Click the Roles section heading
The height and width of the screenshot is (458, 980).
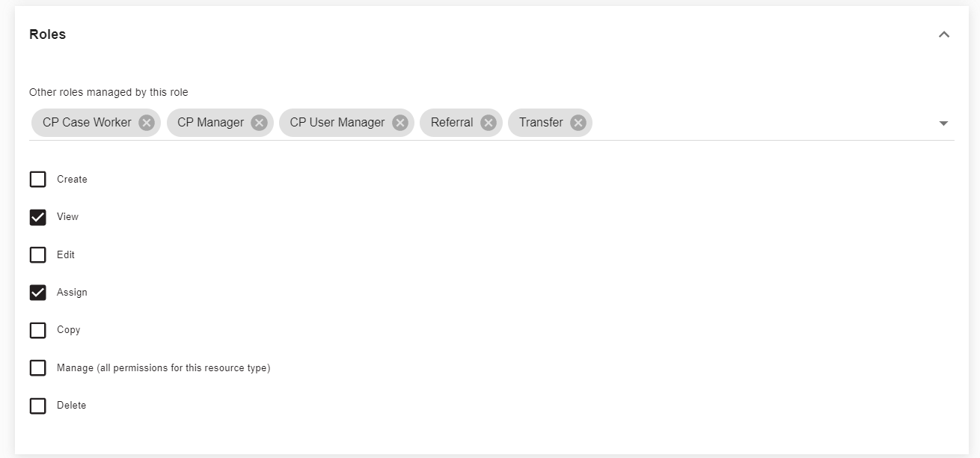[47, 34]
